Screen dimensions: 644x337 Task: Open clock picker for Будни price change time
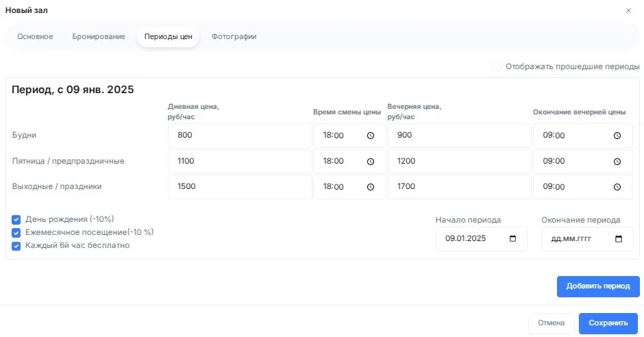pyautogui.click(x=371, y=136)
